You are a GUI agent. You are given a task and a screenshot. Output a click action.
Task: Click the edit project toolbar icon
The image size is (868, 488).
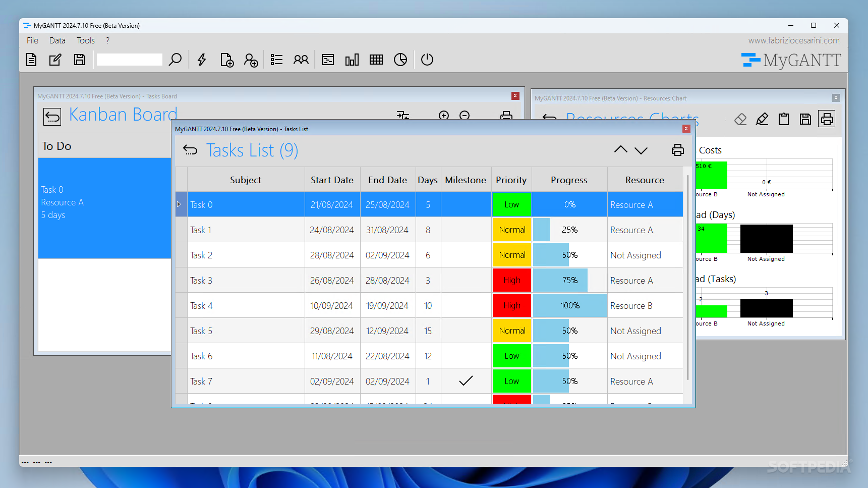pyautogui.click(x=55, y=60)
